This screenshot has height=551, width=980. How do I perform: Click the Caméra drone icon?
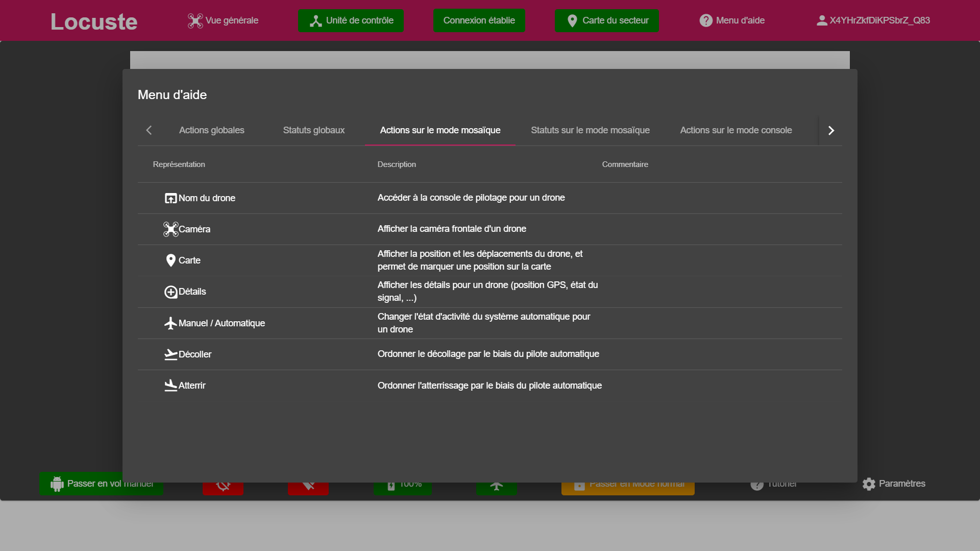pyautogui.click(x=170, y=229)
